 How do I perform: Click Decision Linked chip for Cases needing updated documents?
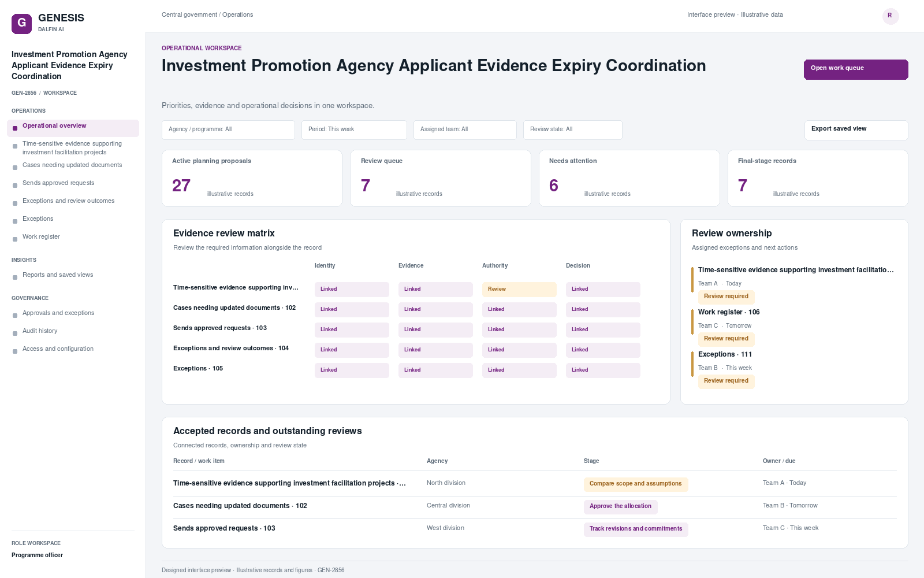603,310
